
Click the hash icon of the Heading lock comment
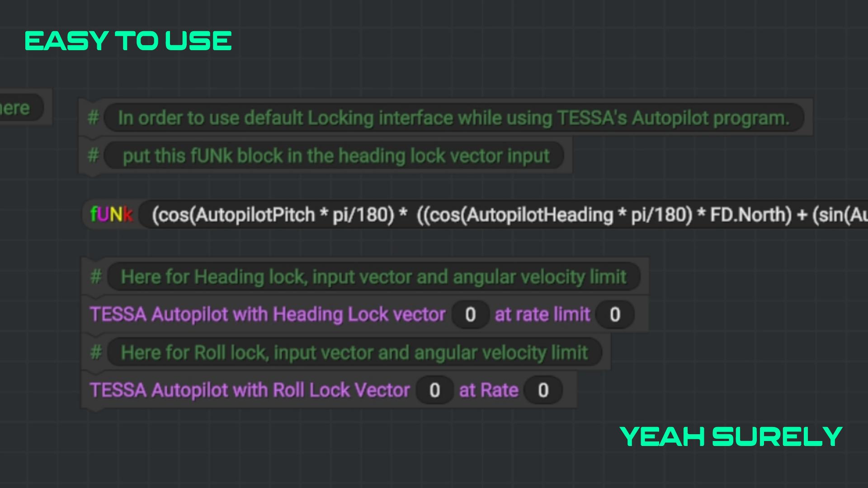pyautogui.click(x=96, y=277)
